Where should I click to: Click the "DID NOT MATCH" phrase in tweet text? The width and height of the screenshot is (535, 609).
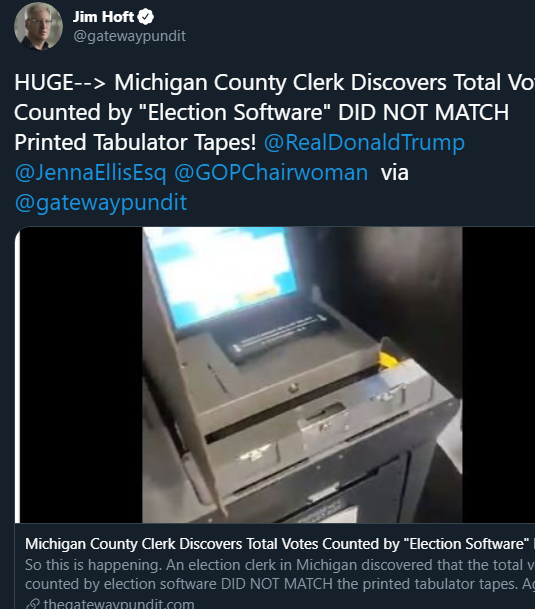point(423,112)
